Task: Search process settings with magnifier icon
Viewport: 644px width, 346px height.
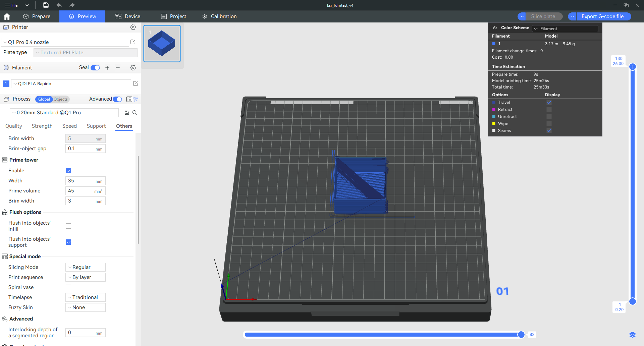Action: point(135,113)
